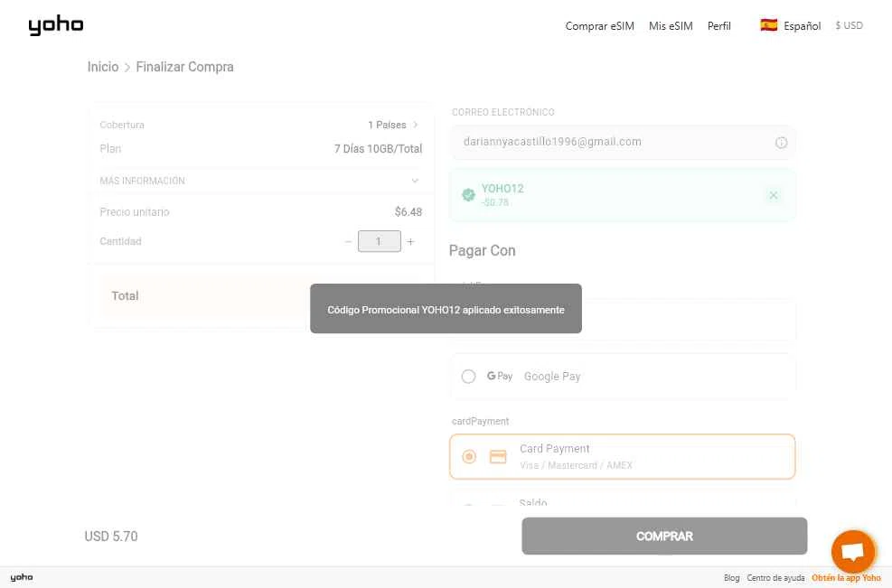Click the credit card icon

498,457
